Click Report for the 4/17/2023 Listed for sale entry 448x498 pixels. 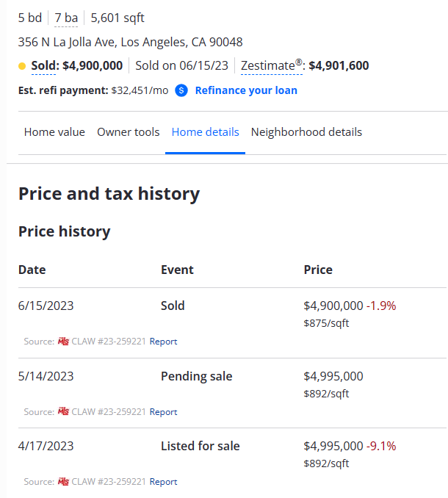click(163, 482)
